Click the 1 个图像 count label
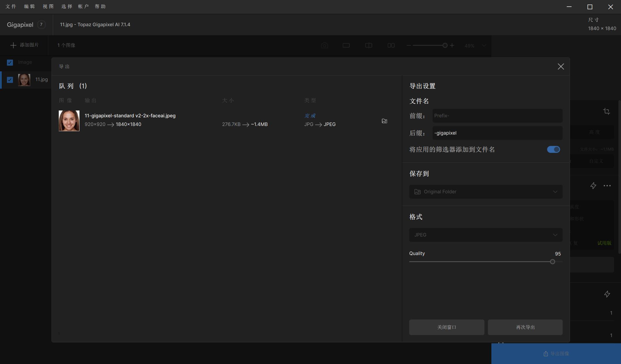The image size is (621, 364). [66, 45]
